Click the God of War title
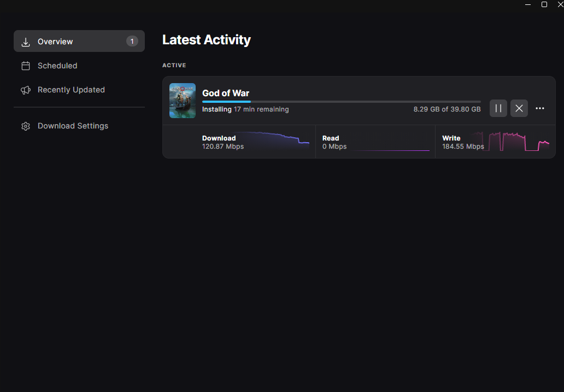 (226, 93)
